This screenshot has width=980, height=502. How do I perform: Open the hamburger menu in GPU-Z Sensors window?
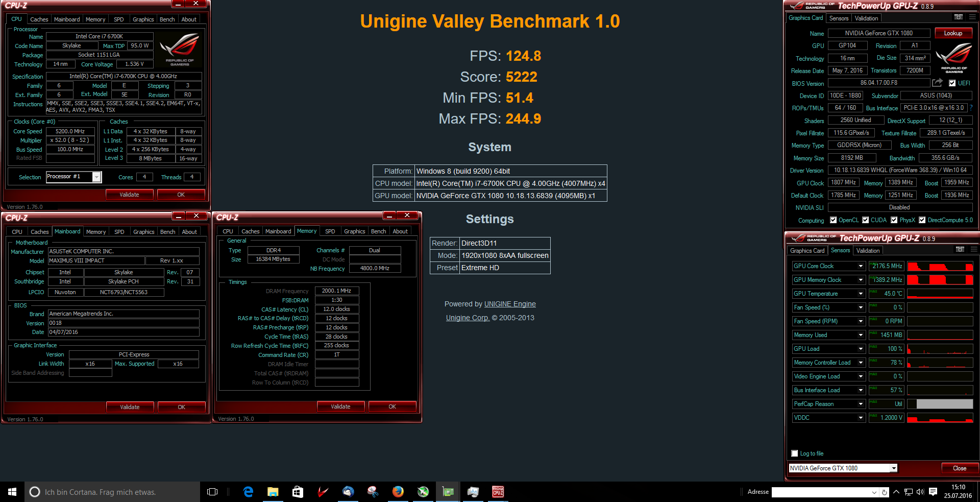(x=973, y=250)
